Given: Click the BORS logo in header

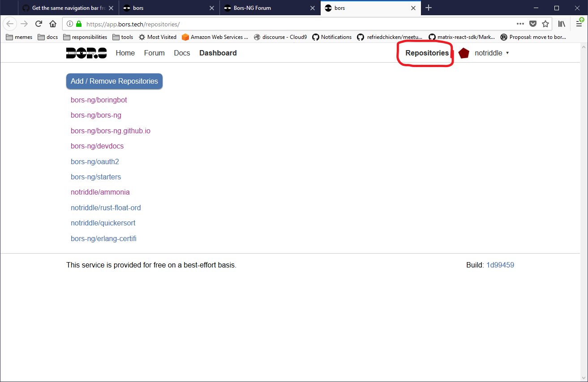Looking at the screenshot, I should 86,53.
